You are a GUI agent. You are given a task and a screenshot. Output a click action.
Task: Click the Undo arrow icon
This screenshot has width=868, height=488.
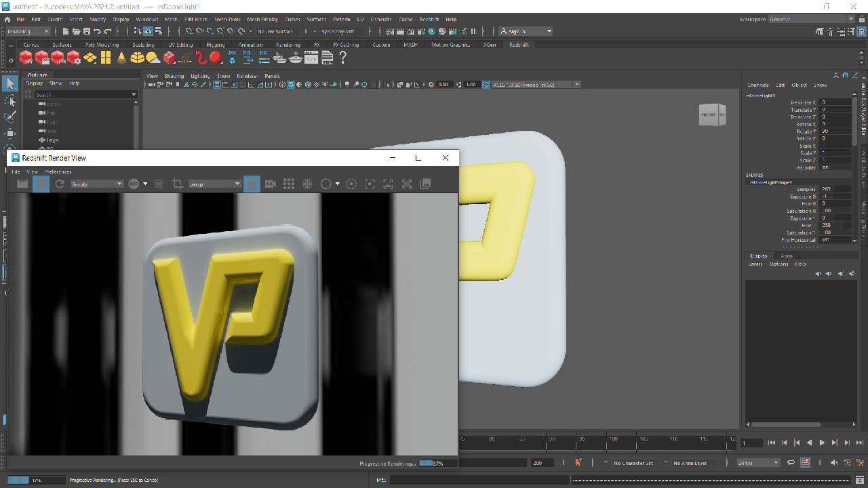click(97, 31)
